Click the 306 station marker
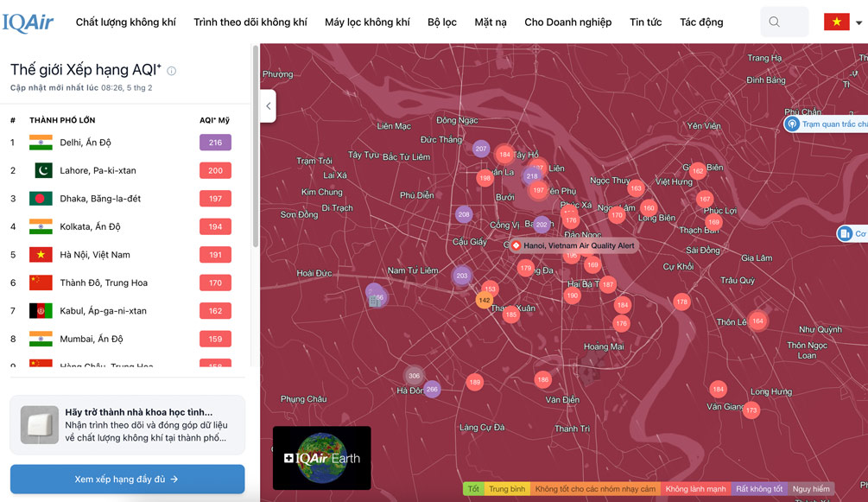 click(415, 376)
